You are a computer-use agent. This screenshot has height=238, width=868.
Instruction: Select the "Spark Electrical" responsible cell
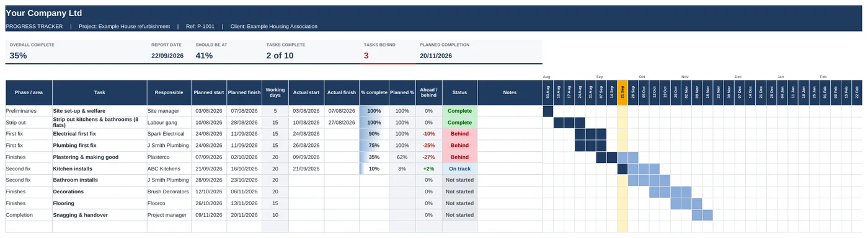click(x=169, y=134)
